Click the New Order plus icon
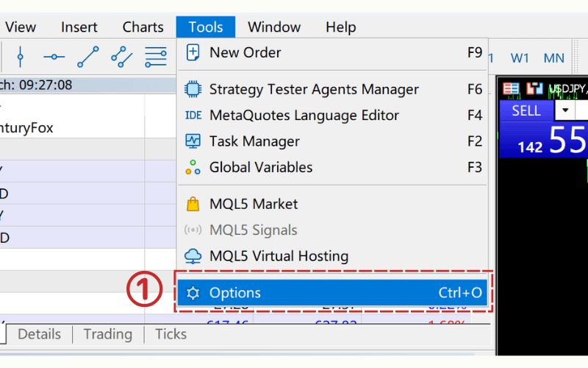 [x=193, y=52]
